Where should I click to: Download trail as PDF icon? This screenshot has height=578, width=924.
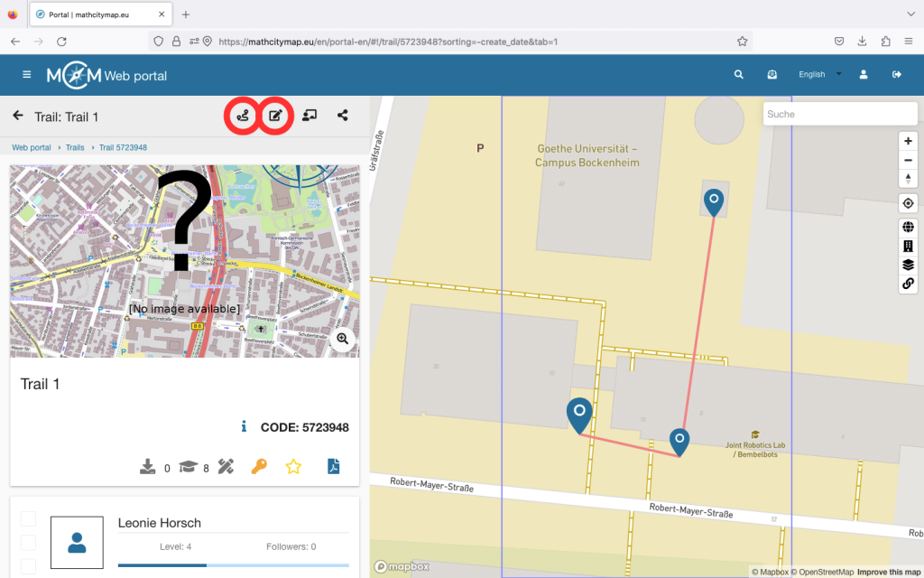[x=333, y=466]
